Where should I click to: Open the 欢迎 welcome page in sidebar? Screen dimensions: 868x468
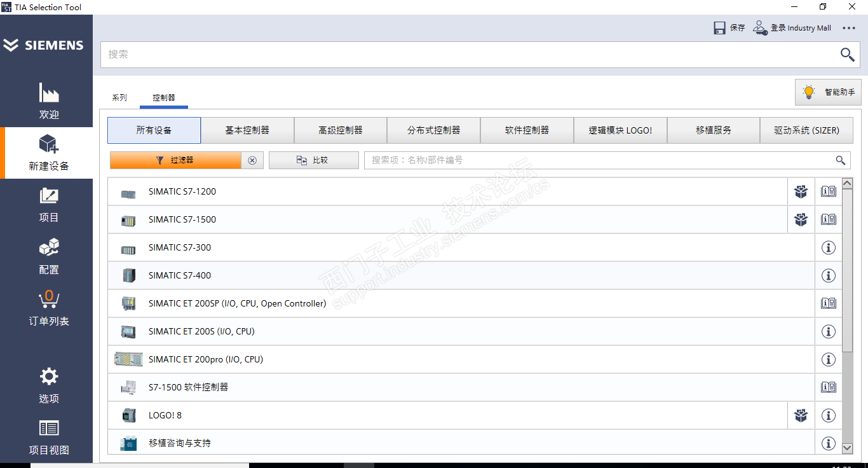pos(49,101)
